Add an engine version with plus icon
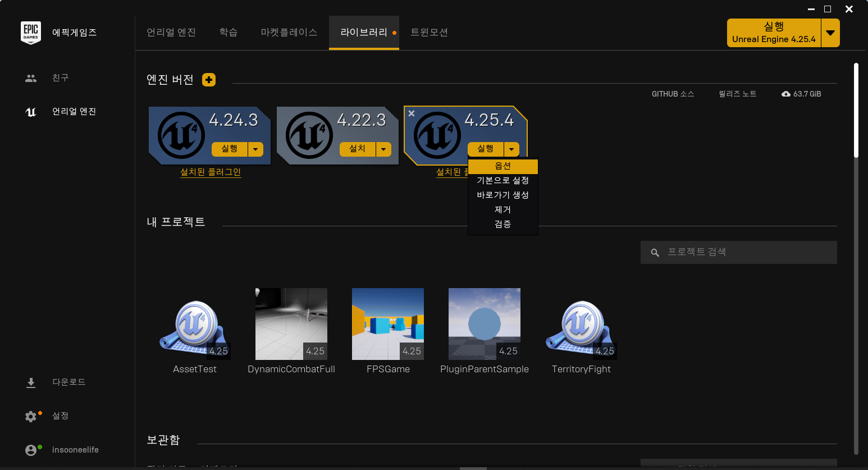Viewport: 868px width, 470px height. pyautogui.click(x=209, y=80)
